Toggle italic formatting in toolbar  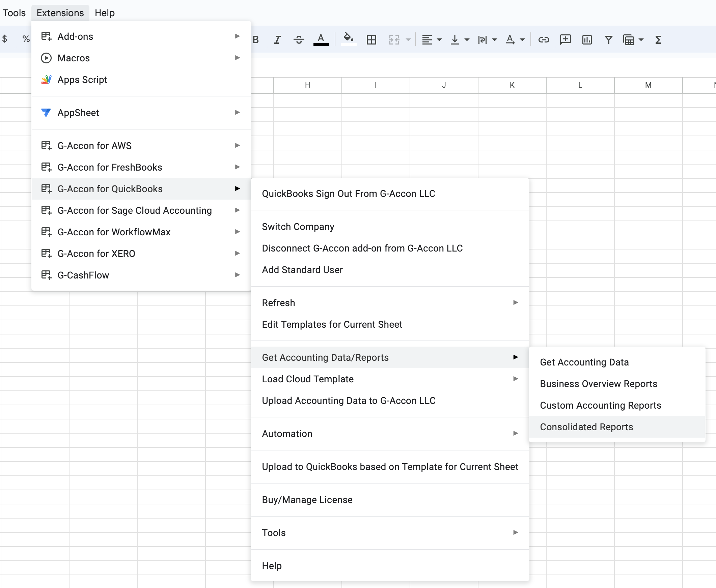277,40
